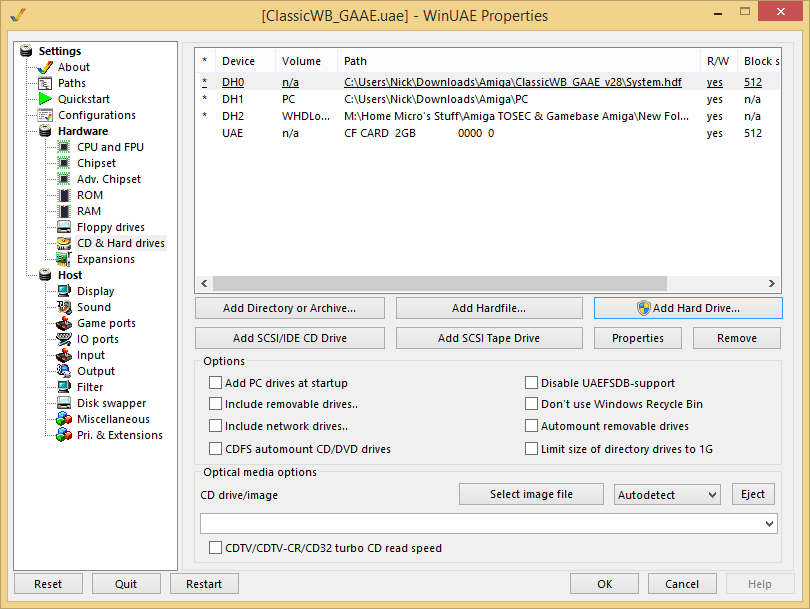Open the Floppy drives settings page

(111, 227)
